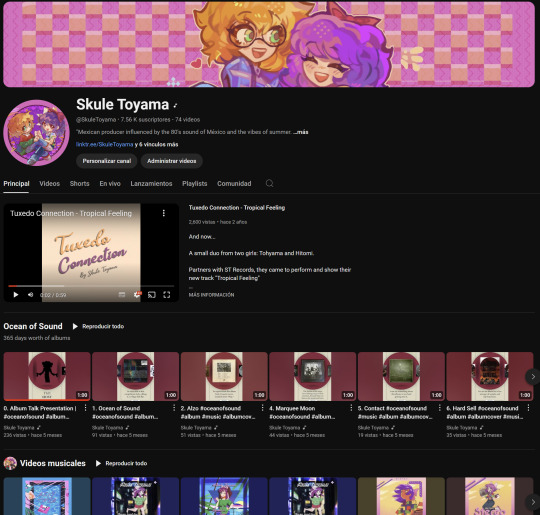Image resolution: width=540 pixels, height=515 pixels.
Task: Toggle subtitles on the featured video
Action: tap(122, 295)
